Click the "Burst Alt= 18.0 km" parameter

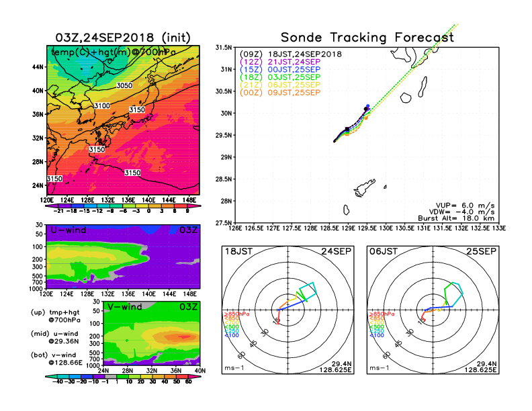click(456, 218)
